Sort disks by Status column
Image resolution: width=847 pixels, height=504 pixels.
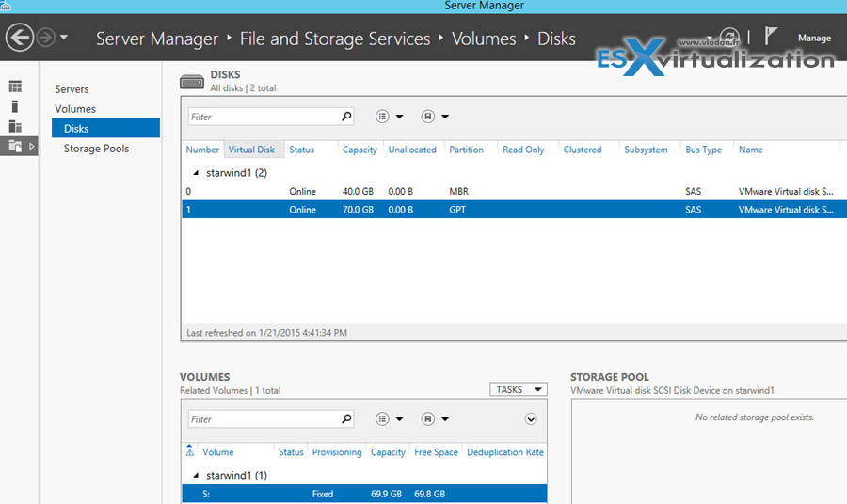point(301,150)
